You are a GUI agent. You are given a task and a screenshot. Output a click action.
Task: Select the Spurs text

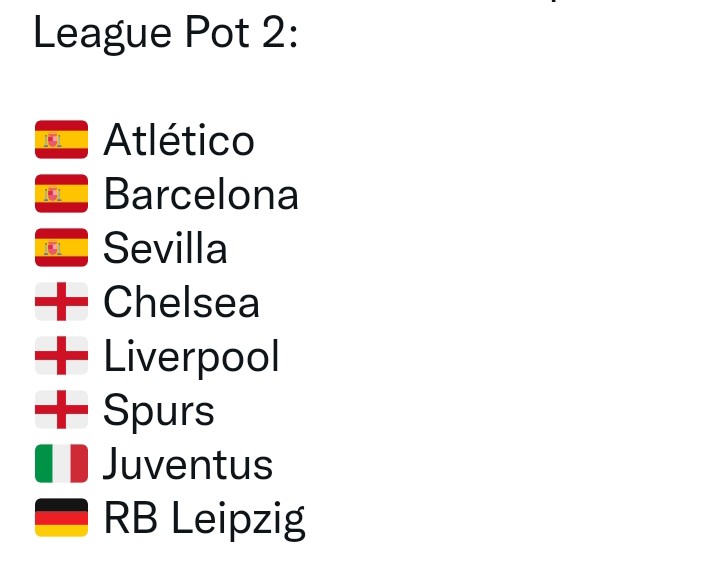159,412
